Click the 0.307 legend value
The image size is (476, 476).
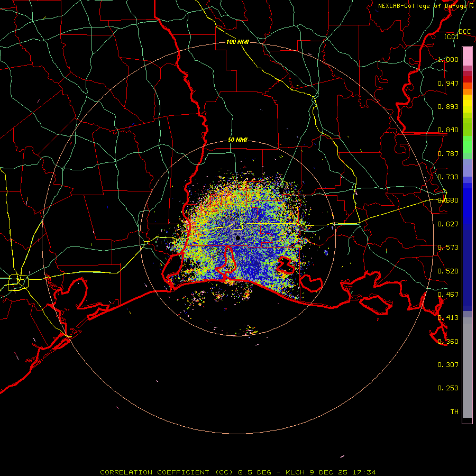coord(448,365)
